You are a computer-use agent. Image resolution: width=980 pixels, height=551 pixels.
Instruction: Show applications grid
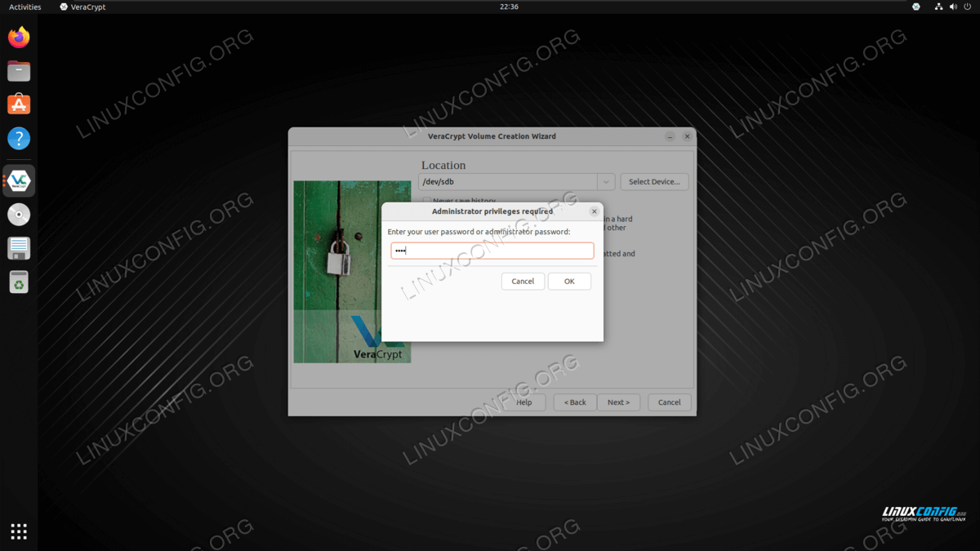click(x=19, y=531)
